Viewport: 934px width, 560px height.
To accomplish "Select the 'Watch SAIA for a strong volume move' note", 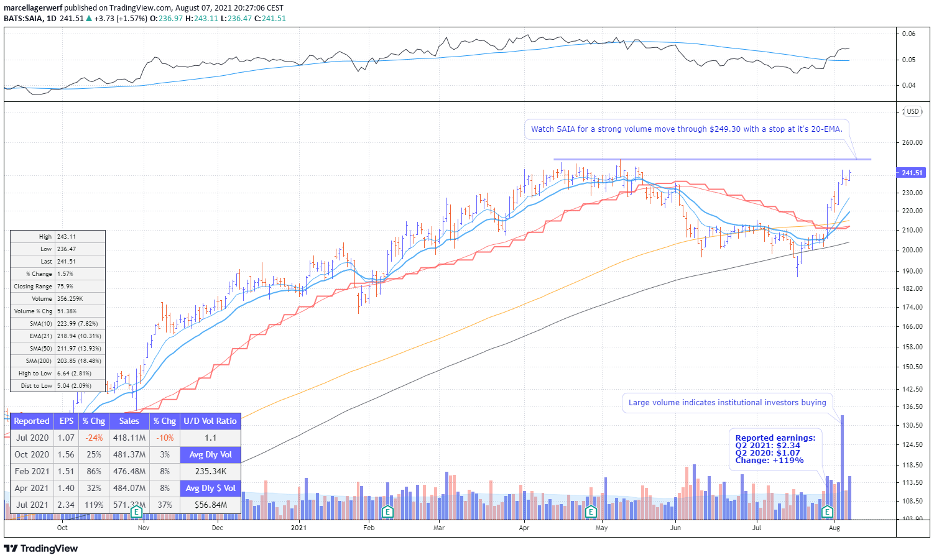I will (x=687, y=129).
